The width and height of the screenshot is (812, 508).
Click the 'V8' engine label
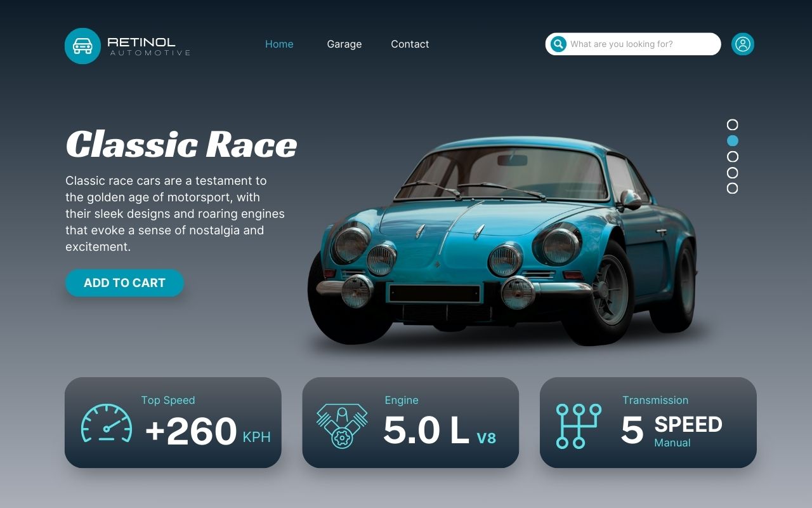tap(487, 438)
